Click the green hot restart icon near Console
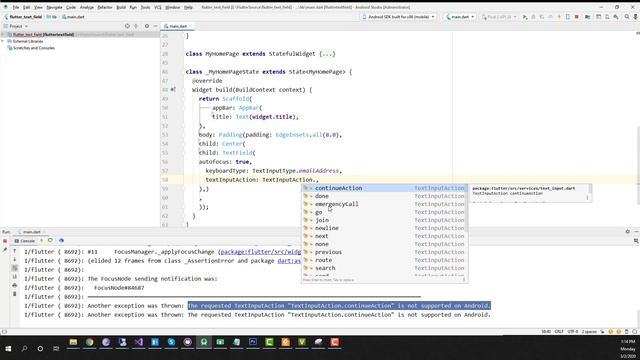 tap(50, 241)
